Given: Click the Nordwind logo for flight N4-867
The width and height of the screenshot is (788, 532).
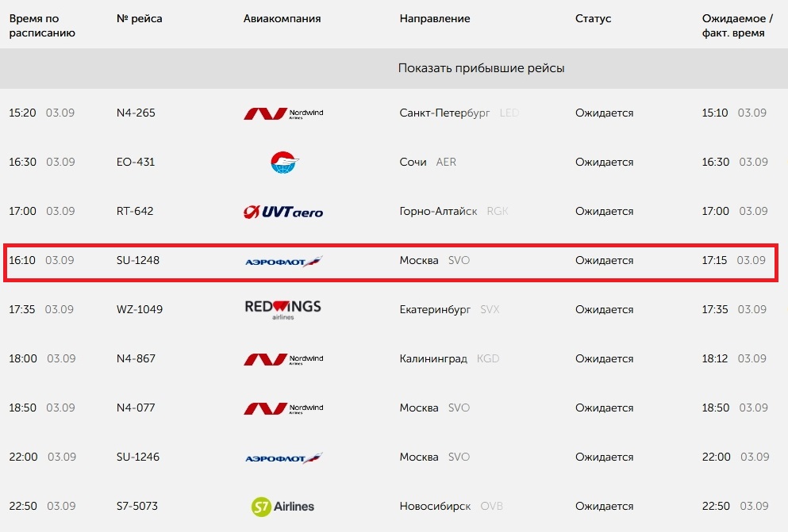Looking at the screenshot, I should 283,359.
